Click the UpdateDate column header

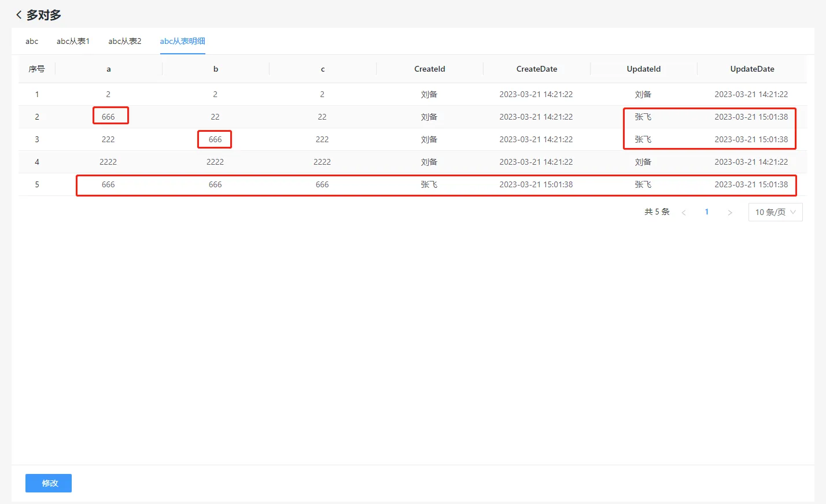pos(752,69)
